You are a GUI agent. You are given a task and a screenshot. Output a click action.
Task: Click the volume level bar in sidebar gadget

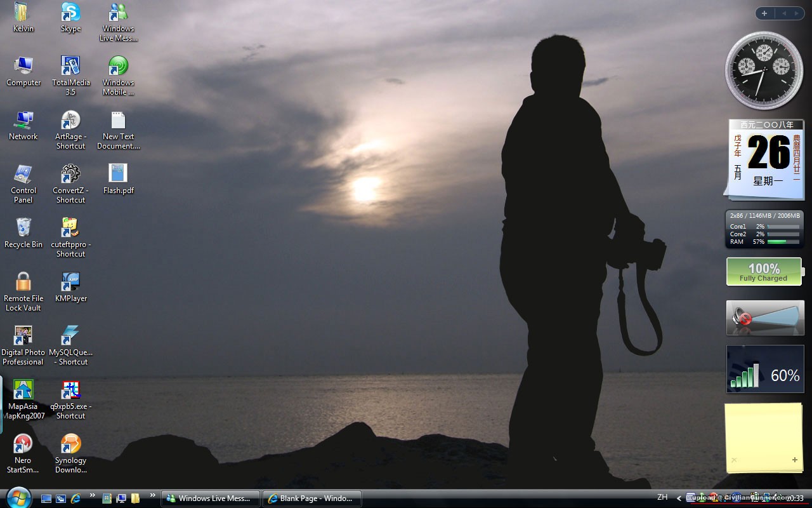tap(777, 316)
